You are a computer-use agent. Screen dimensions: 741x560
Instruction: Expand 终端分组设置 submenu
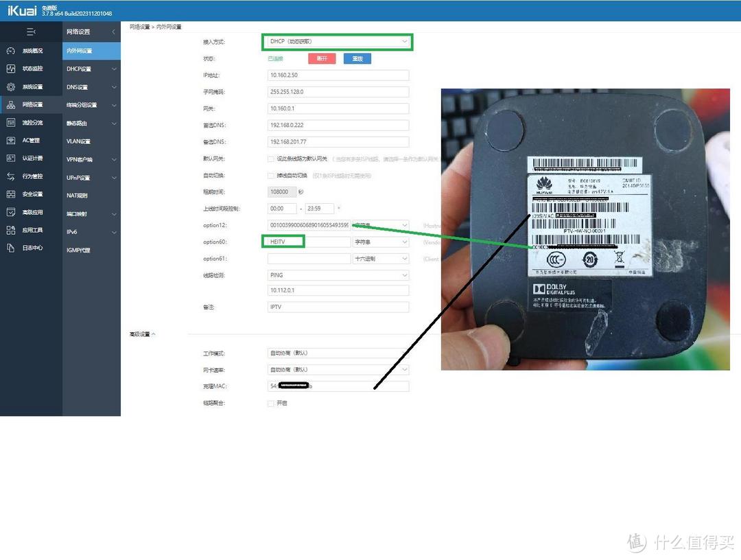click(x=114, y=105)
